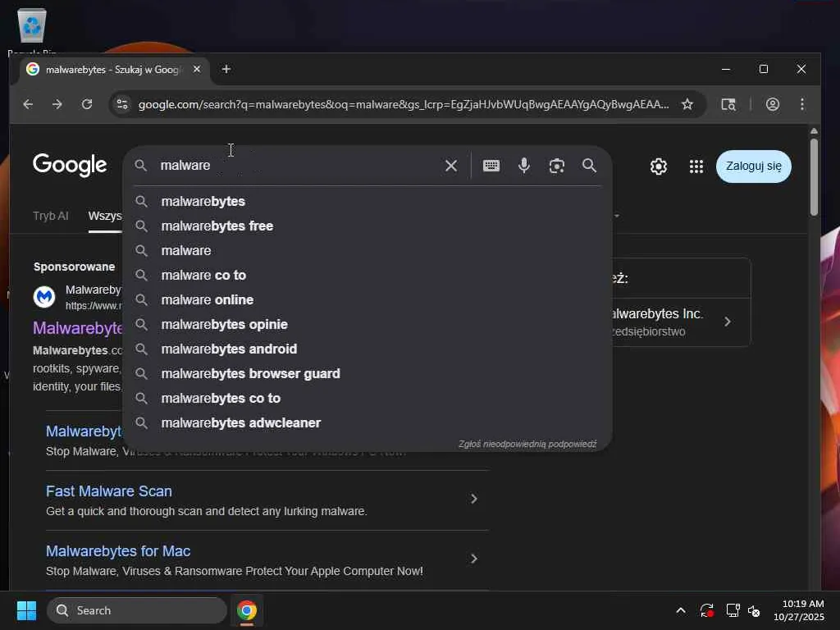The image size is (840, 630).
Task: Click the taskbar Search box
Action: [137, 610]
